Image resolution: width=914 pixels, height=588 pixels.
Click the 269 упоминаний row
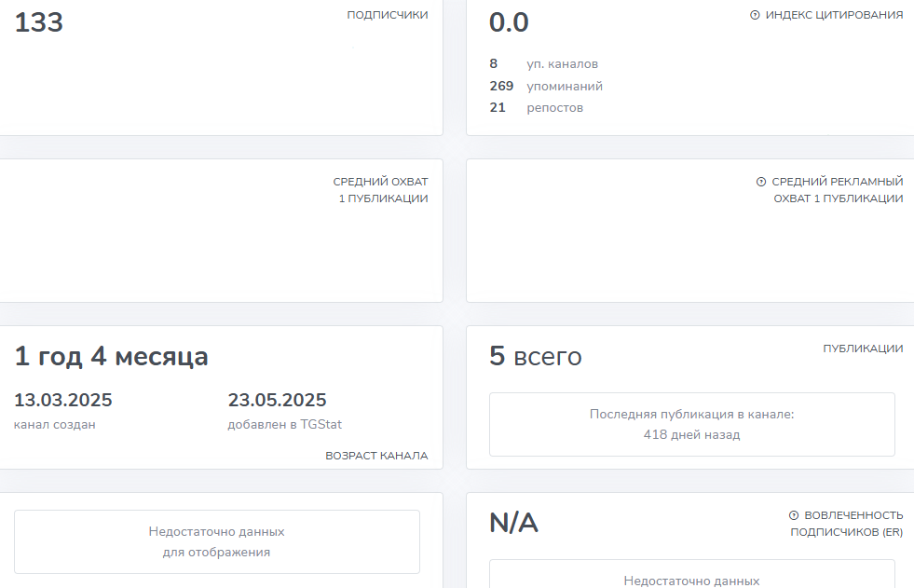(x=546, y=87)
